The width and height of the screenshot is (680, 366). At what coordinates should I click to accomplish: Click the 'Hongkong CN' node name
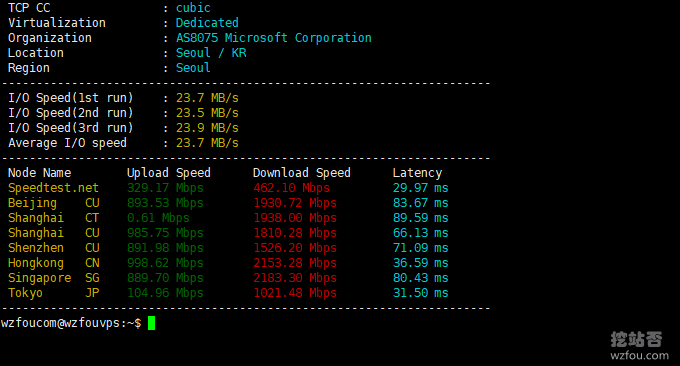54,263
